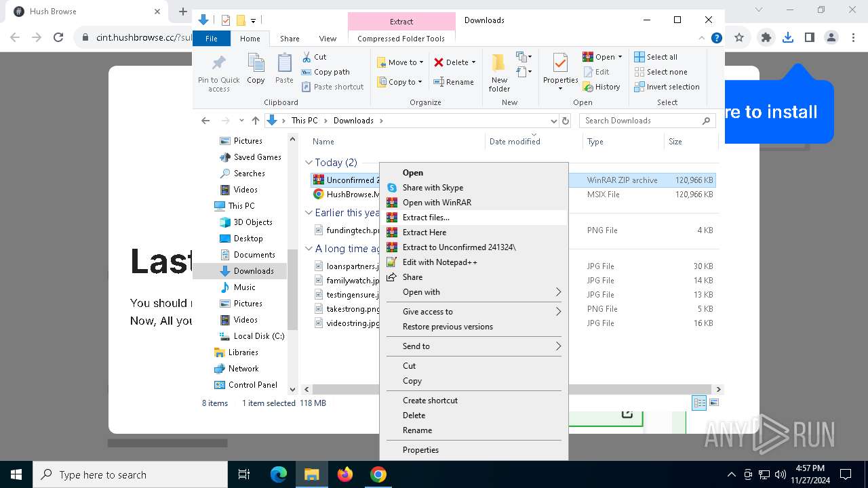Click the History button
Viewport: 868px width, 488px height.
[x=601, y=87]
